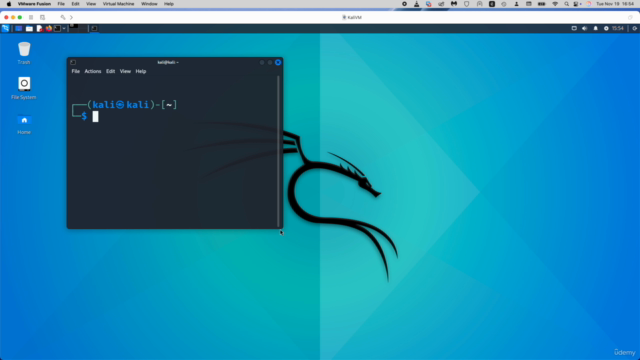Screen dimensions: 640x360
Task: Click the VMware suspend toolbar icon
Action: (x=31, y=17)
